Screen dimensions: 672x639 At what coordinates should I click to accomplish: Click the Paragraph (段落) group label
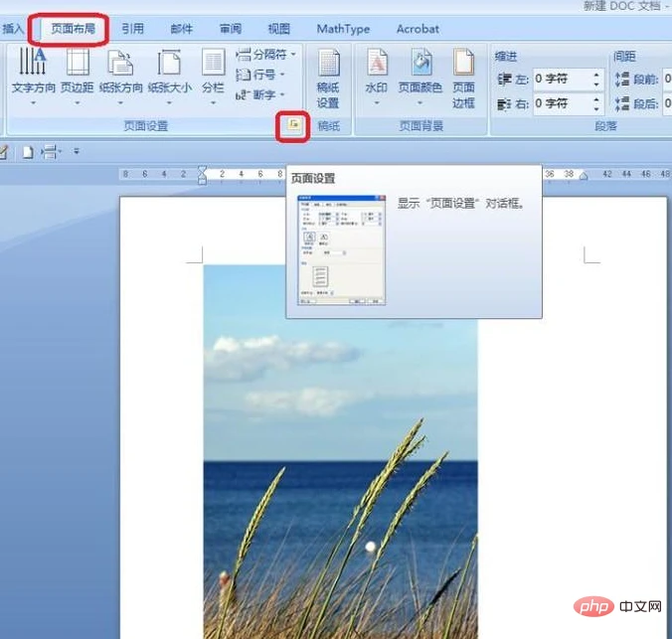click(605, 126)
